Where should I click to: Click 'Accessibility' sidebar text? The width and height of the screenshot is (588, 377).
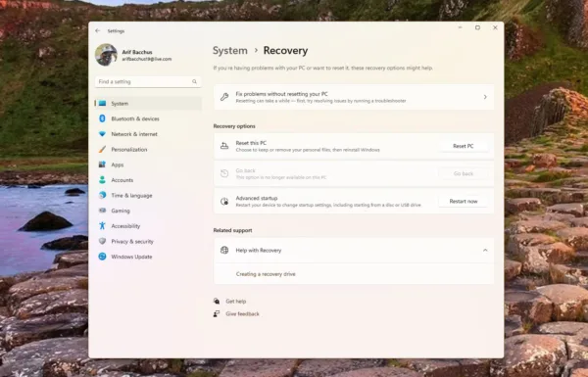pyautogui.click(x=125, y=226)
